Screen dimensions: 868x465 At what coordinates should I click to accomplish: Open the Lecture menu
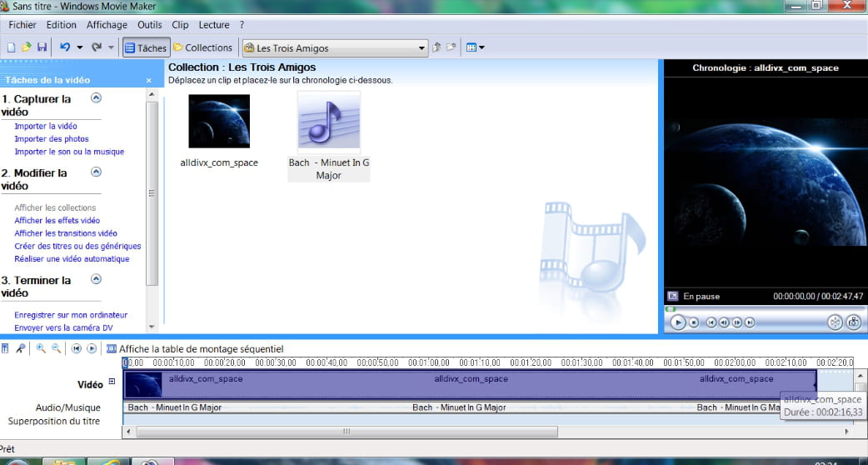214,25
